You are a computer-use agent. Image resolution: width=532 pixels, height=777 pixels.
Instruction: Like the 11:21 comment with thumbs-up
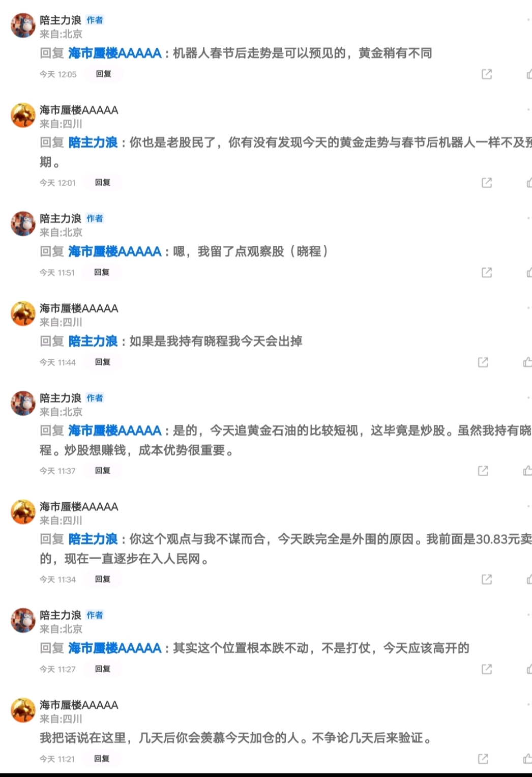click(527, 759)
